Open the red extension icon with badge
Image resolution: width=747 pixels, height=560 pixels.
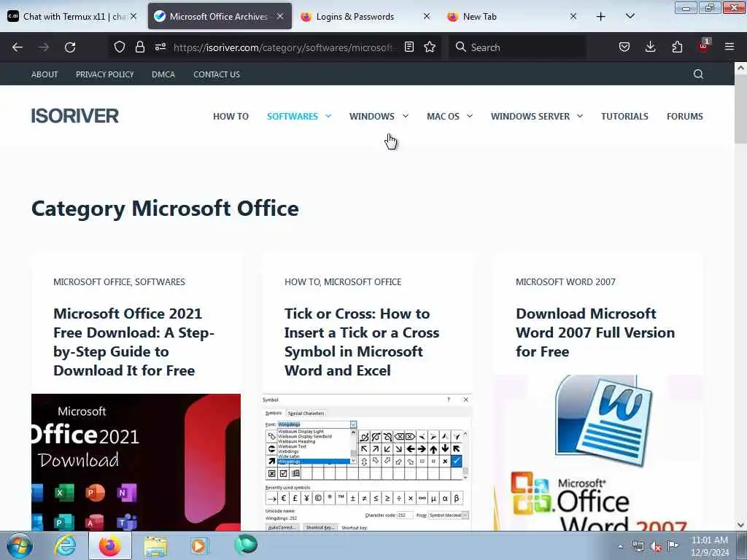click(x=704, y=46)
